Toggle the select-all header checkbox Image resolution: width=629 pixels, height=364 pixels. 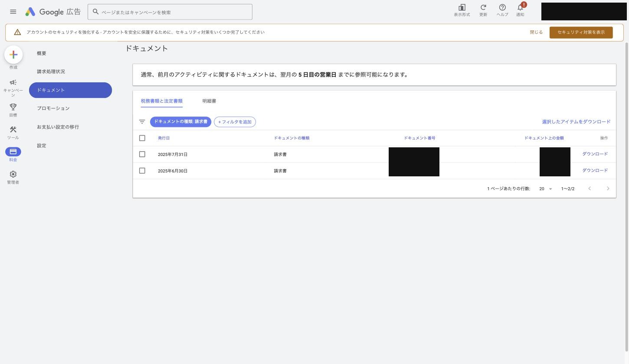(x=142, y=138)
